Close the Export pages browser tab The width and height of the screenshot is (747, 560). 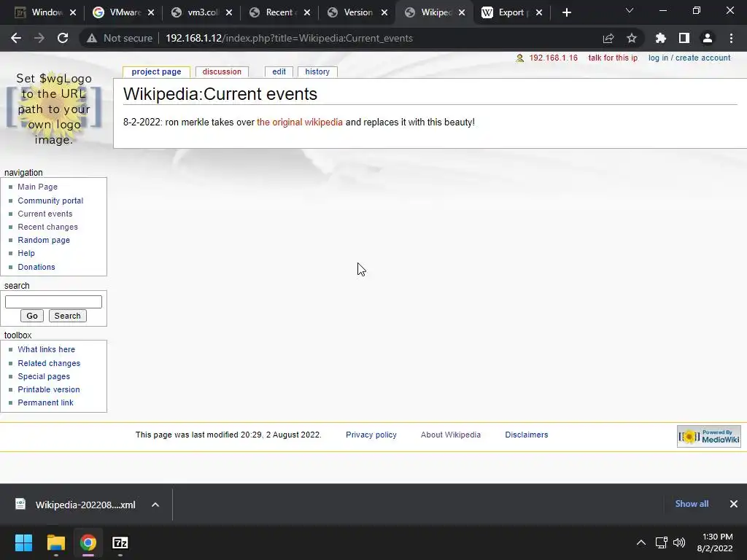539,13
